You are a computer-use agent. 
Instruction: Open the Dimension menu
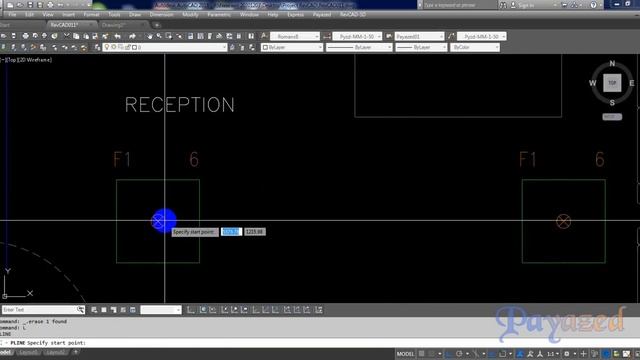162,14
